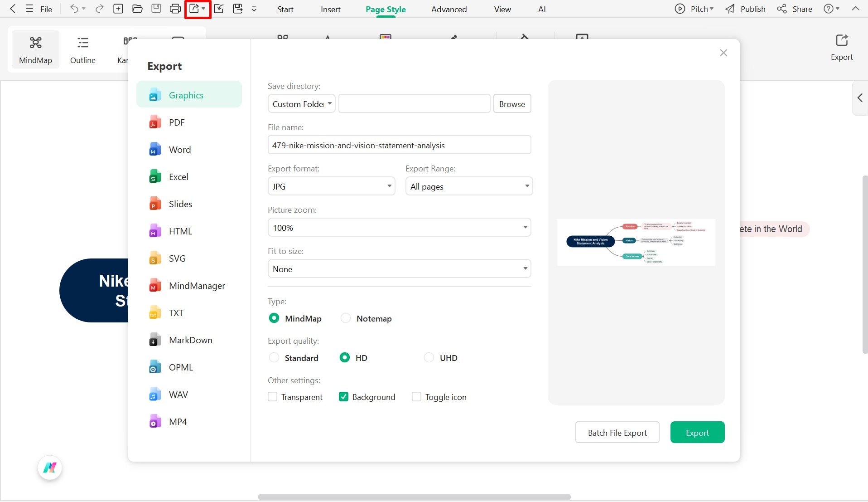Image resolution: width=868 pixels, height=502 pixels.
Task: Open the Fit to size None dropdown
Action: 400,269
